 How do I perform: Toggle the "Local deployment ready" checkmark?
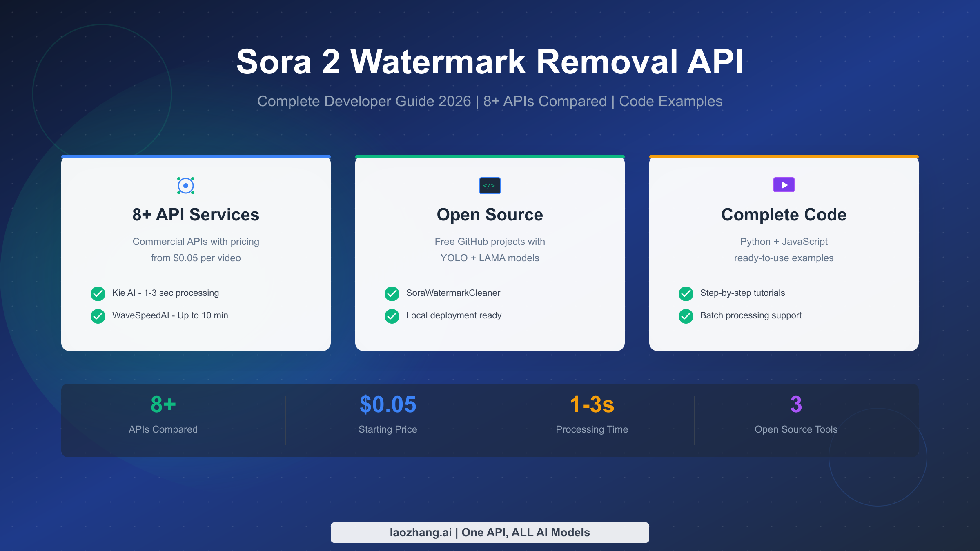tap(392, 315)
